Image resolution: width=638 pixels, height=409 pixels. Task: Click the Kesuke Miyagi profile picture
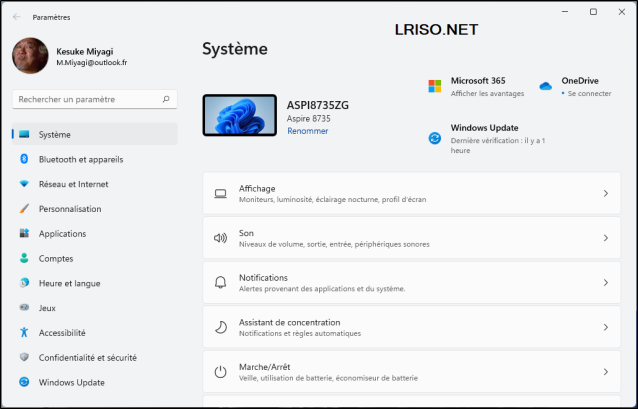(30, 56)
